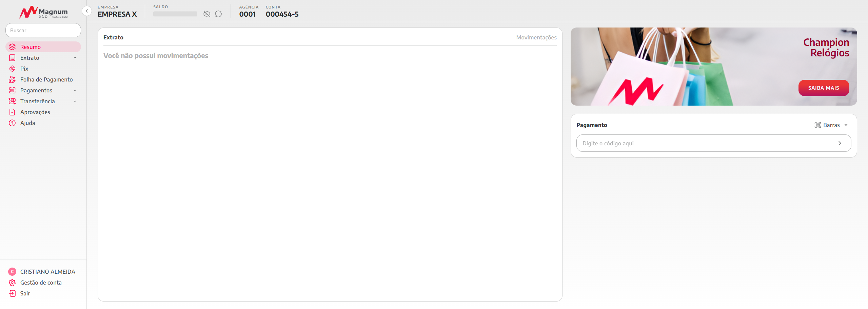Image resolution: width=868 pixels, height=309 pixels.
Task: Click the Cristiano Almeida avatar icon
Action: point(12,272)
